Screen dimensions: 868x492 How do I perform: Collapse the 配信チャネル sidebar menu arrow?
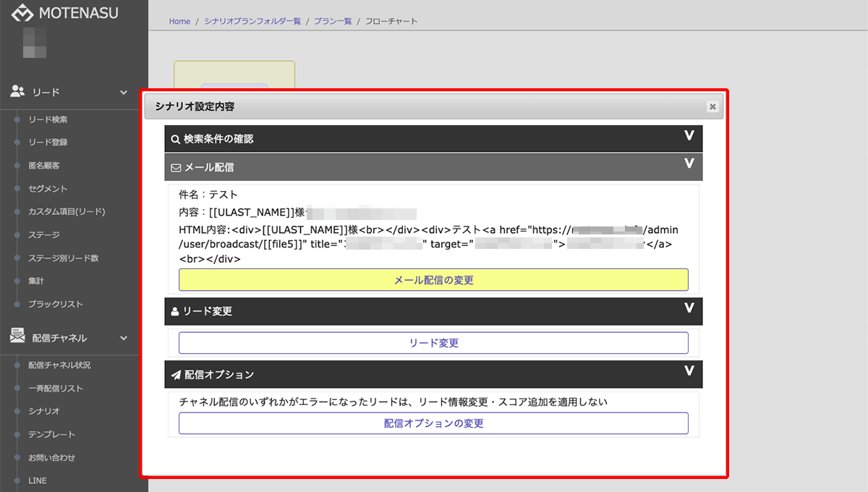[124, 338]
